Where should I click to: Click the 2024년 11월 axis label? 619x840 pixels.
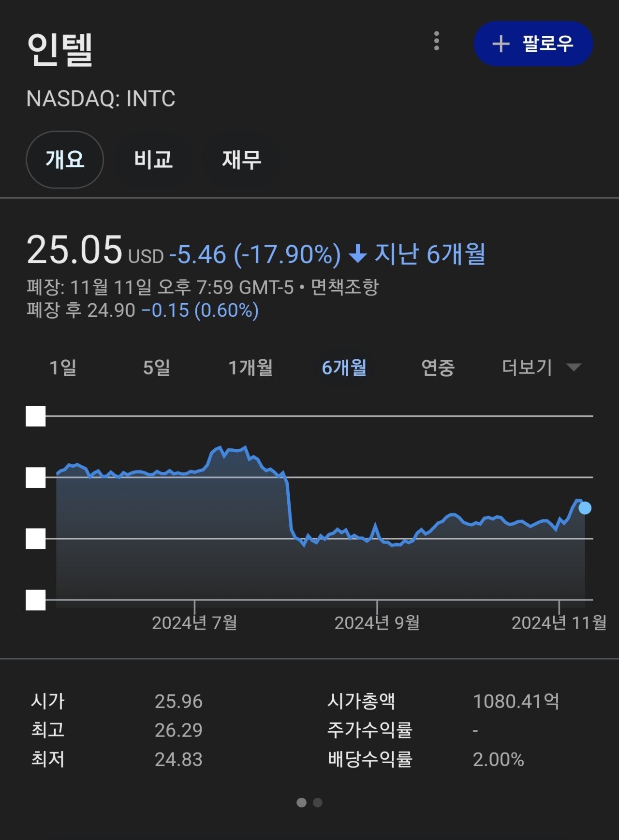click(559, 623)
